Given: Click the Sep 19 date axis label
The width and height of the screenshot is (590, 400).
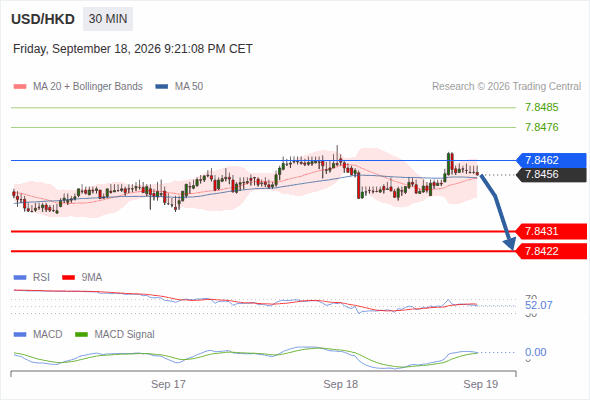Looking at the screenshot, I should pos(481,384).
